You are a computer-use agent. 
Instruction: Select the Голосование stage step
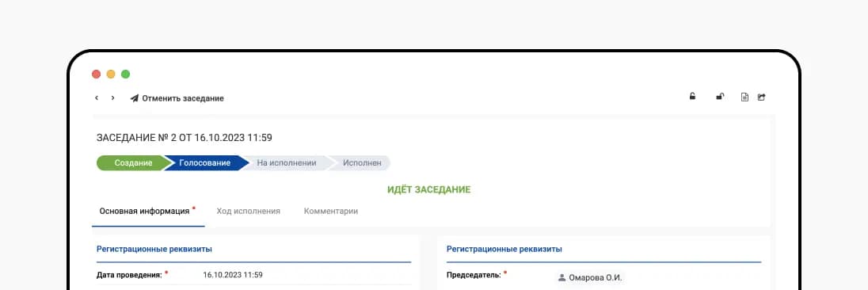coord(205,162)
